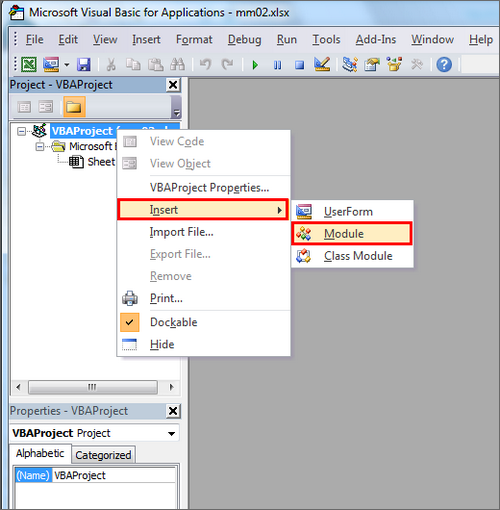The height and width of the screenshot is (510, 500).
Task: Open the File menu
Action: (x=34, y=40)
